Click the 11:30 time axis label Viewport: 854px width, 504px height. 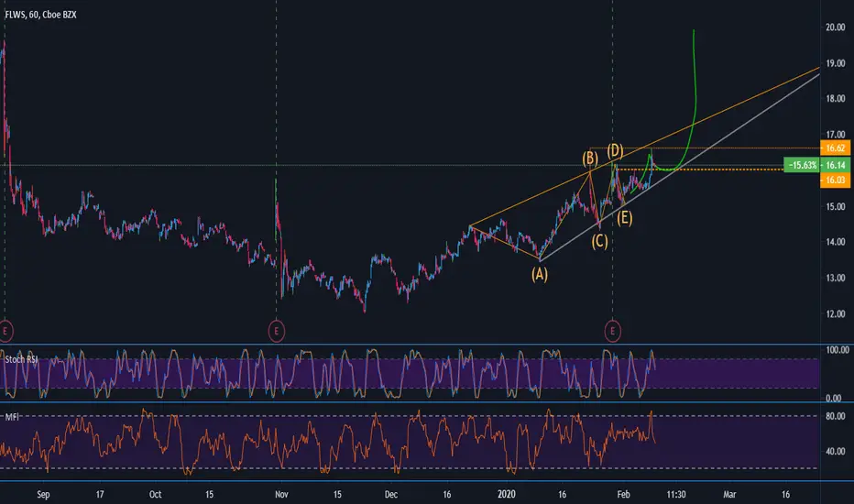(676, 494)
